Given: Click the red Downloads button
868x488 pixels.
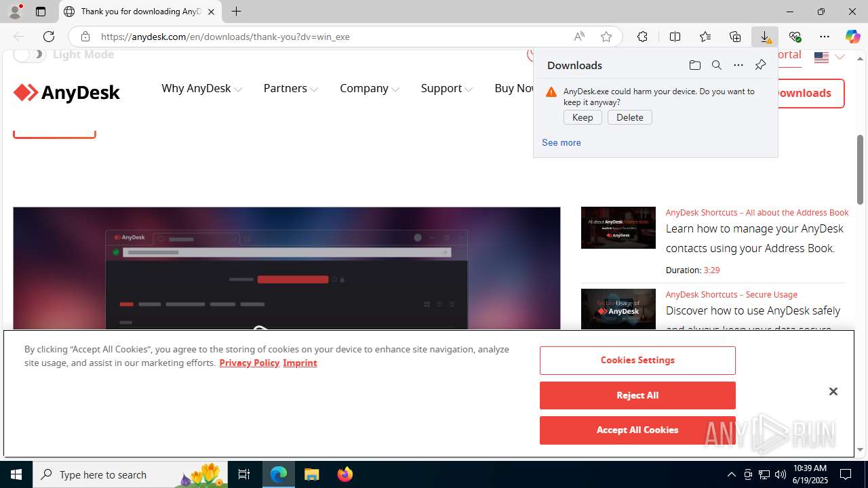Looking at the screenshot, I should pyautogui.click(x=810, y=93).
